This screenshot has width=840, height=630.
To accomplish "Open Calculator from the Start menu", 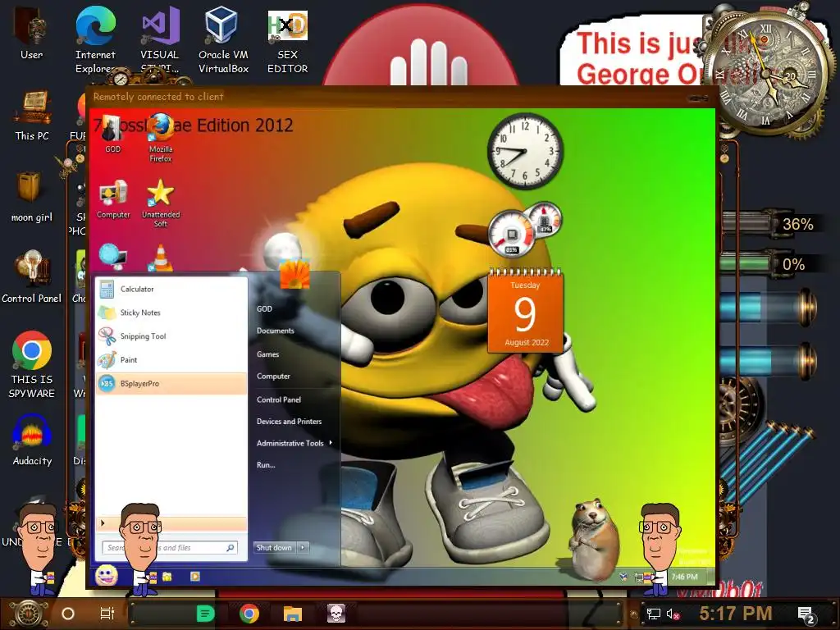I will click(x=171, y=289).
